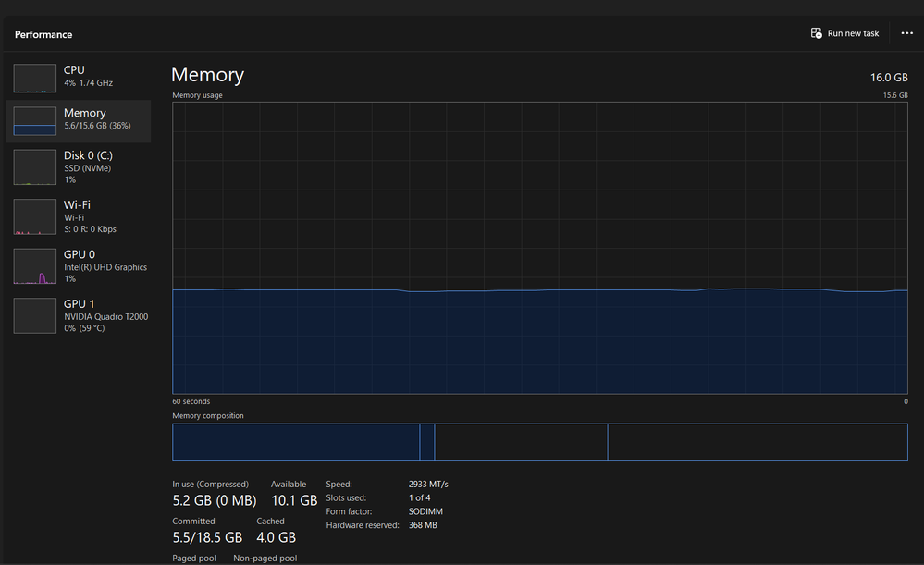Image resolution: width=924 pixels, height=565 pixels.
Task: Open the three-dot more options menu
Action: coord(907,33)
